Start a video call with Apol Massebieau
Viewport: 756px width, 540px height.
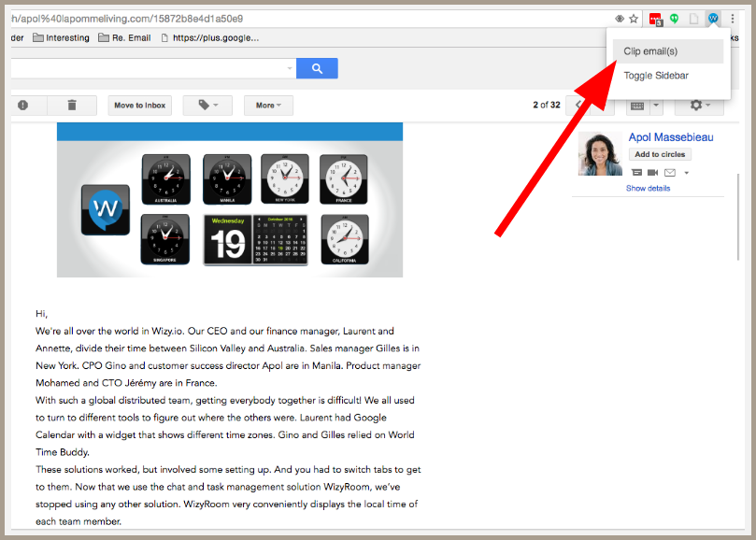(x=653, y=172)
